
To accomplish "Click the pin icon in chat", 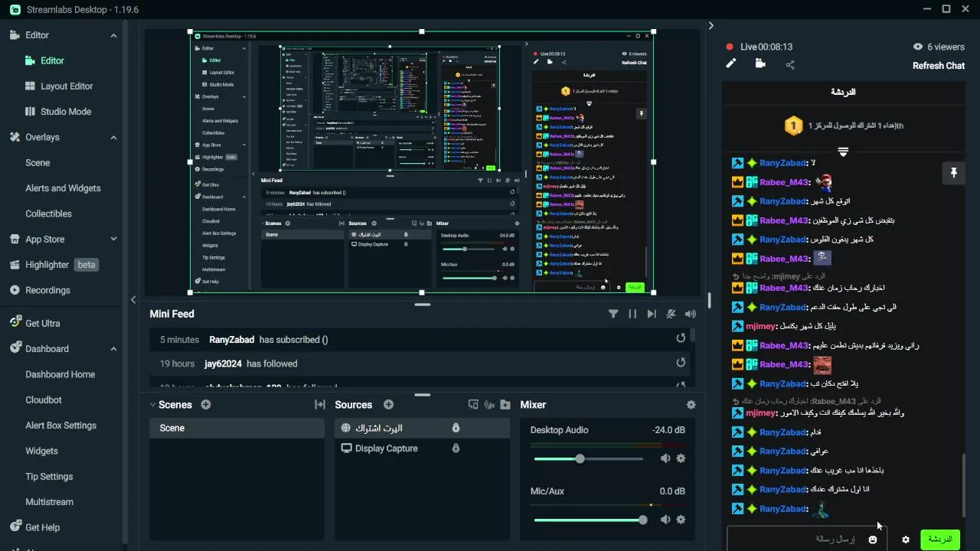I will [x=954, y=174].
